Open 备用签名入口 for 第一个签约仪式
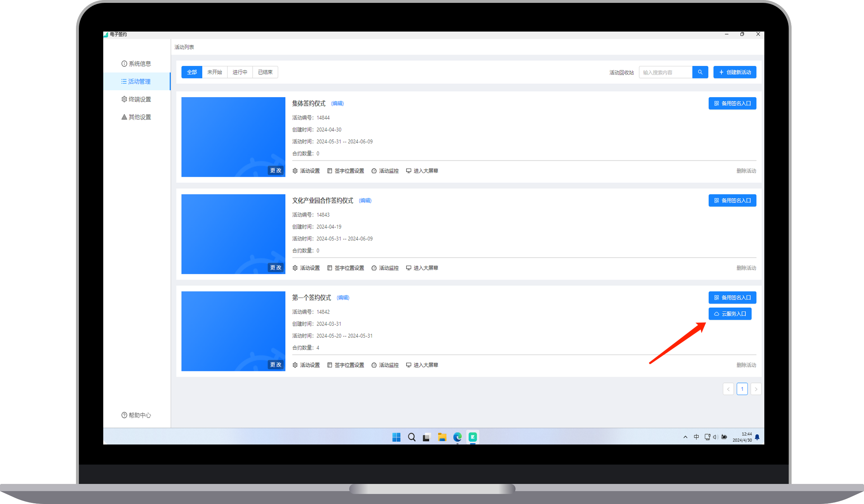The height and width of the screenshot is (504, 864). (732, 298)
